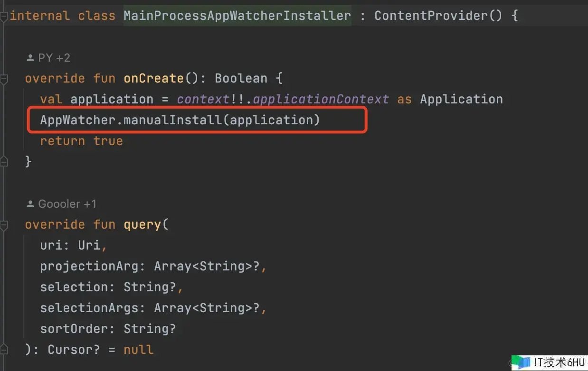Collapse the query function fold marker
This screenshot has width=588, height=371.
[4, 225]
